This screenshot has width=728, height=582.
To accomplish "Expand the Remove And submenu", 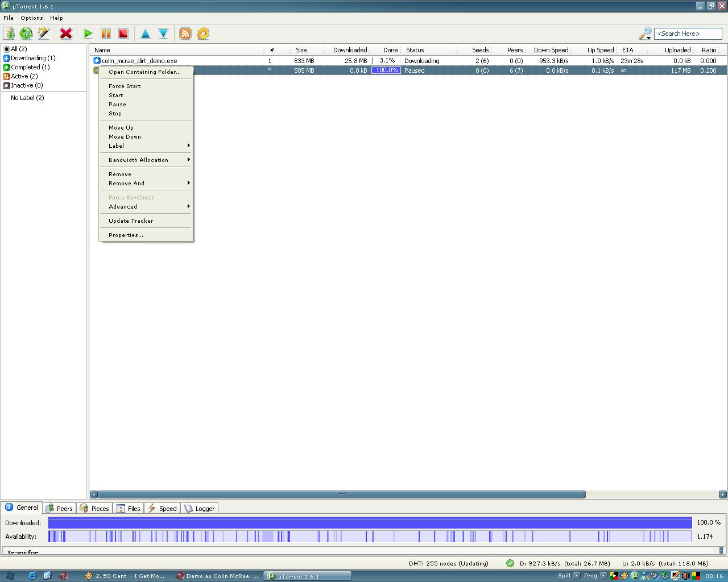I will coord(146,183).
